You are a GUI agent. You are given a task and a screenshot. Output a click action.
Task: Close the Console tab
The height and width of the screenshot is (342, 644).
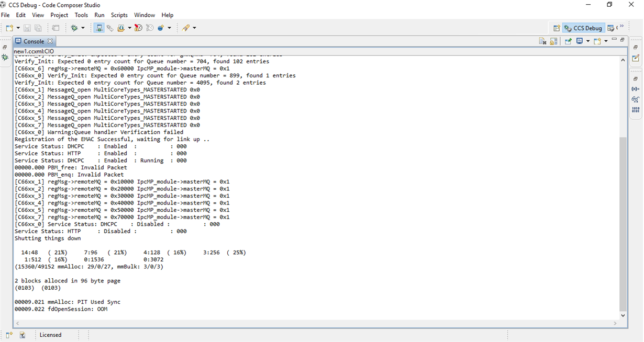click(x=50, y=41)
